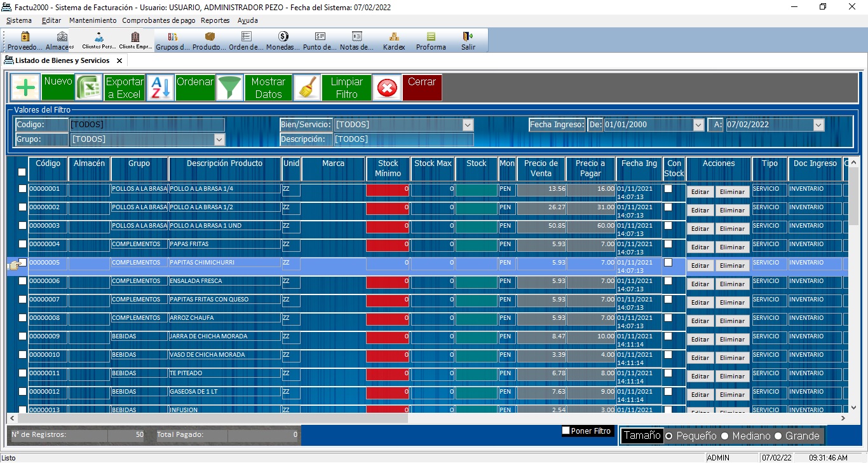The width and height of the screenshot is (868, 463).
Task: Open Grupos de productos toolbar icon
Action: click(x=172, y=41)
